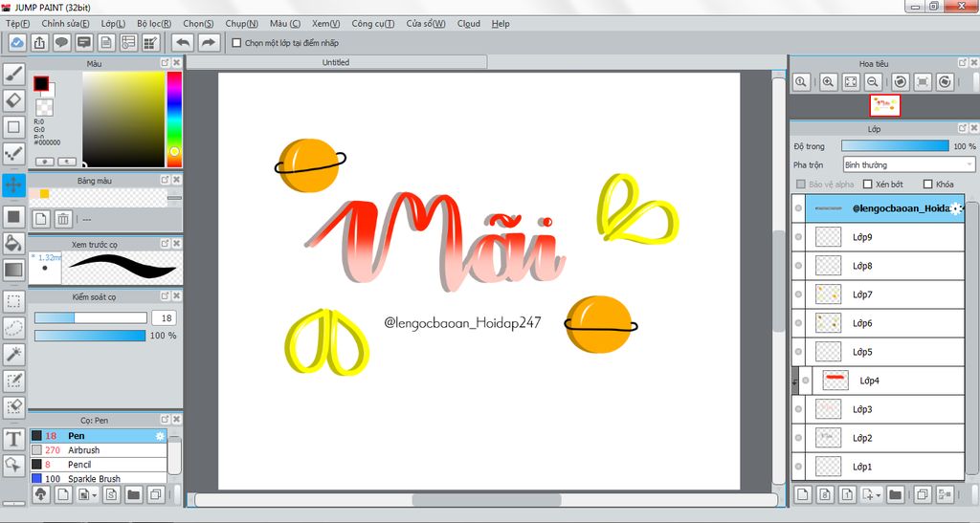The width and height of the screenshot is (980, 523).
Task: Adjust the 'Độ trong' opacity slider
Action: tap(895, 146)
